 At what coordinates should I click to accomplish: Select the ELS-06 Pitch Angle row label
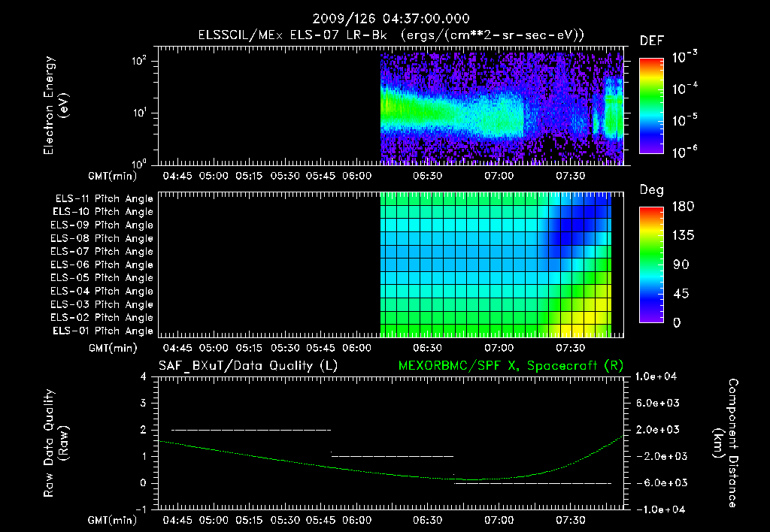[102, 265]
